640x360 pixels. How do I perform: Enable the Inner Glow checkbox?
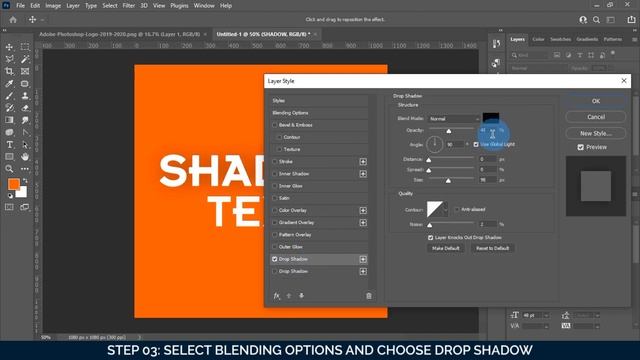tap(275, 186)
